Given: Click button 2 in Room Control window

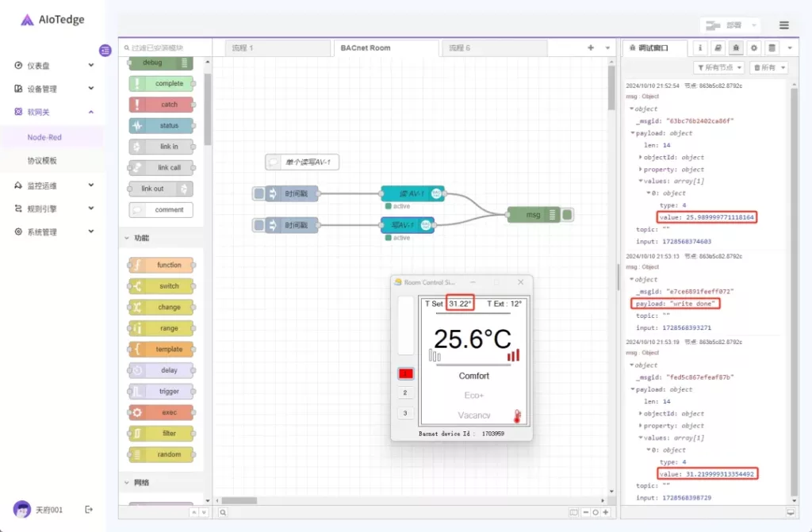Looking at the screenshot, I should [x=405, y=393].
